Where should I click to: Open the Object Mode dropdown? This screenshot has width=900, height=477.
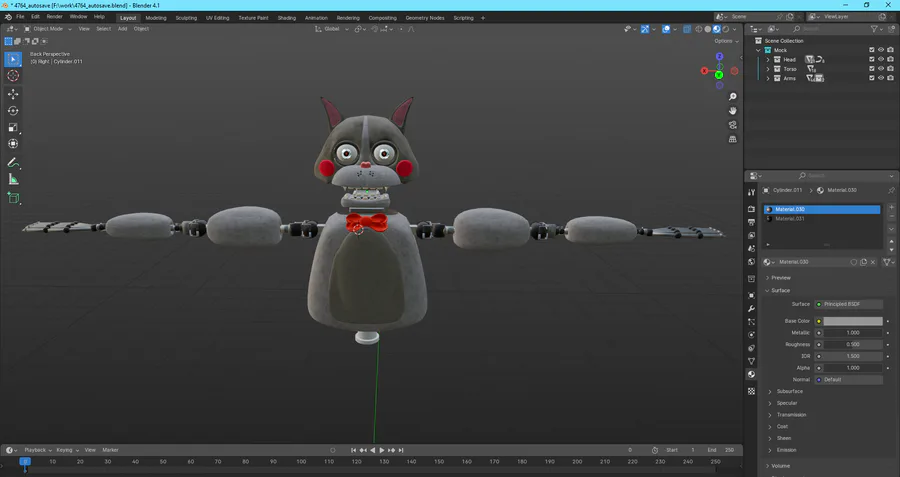[48, 29]
